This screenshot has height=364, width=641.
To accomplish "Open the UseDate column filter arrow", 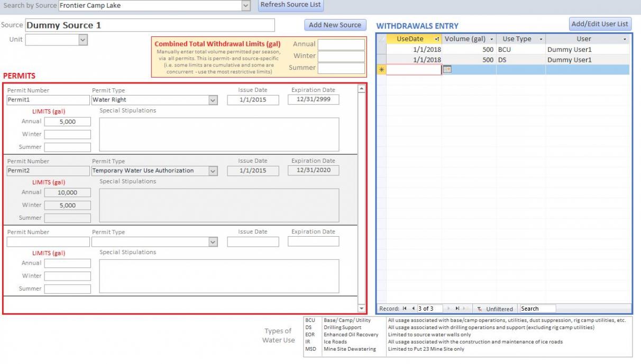I will click(x=437, y=39).
